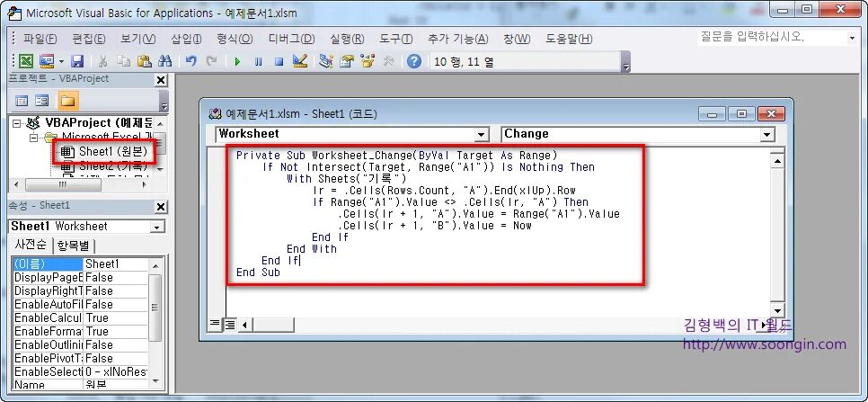The image size is (868, 402).
Task: Open the Properties Window icon
Action: 347,61
